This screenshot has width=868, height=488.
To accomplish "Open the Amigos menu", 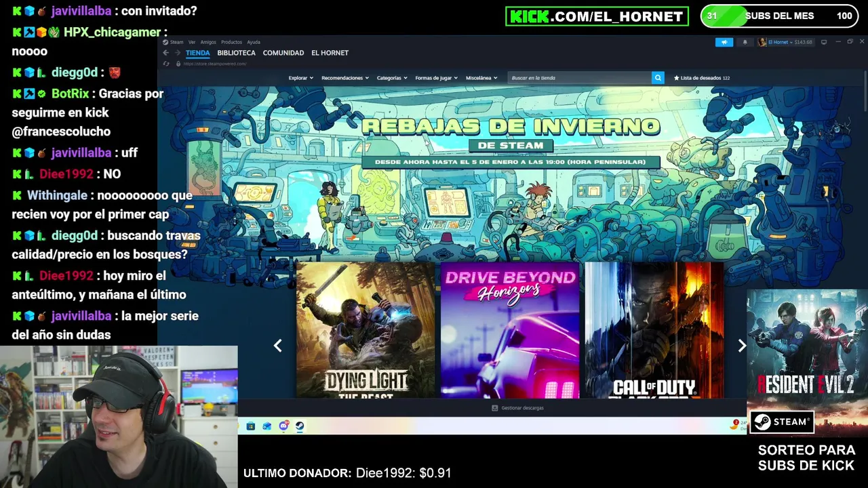I will [208, 42].
